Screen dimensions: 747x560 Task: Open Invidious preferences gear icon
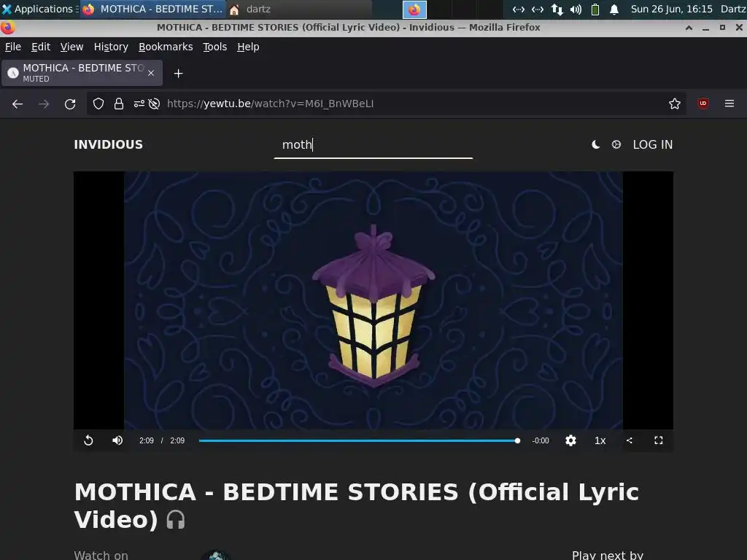coord(616,144)
